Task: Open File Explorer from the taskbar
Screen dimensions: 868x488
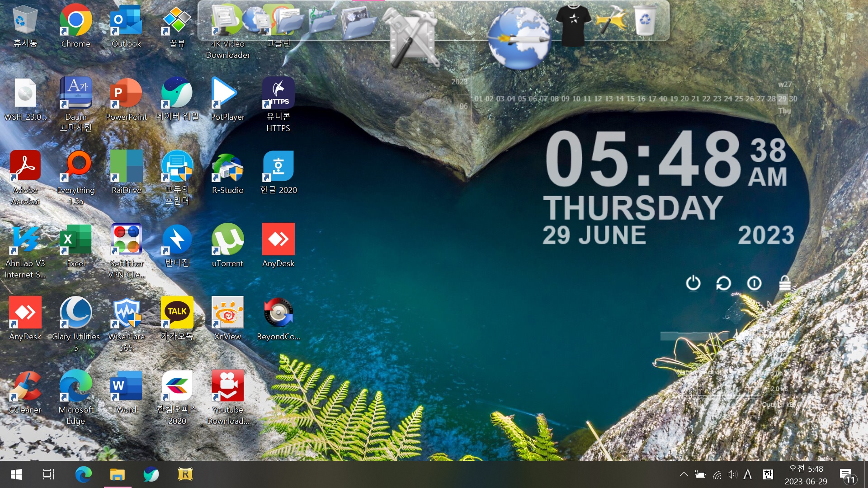Action: pyautogui.click(x=118, y=474)
